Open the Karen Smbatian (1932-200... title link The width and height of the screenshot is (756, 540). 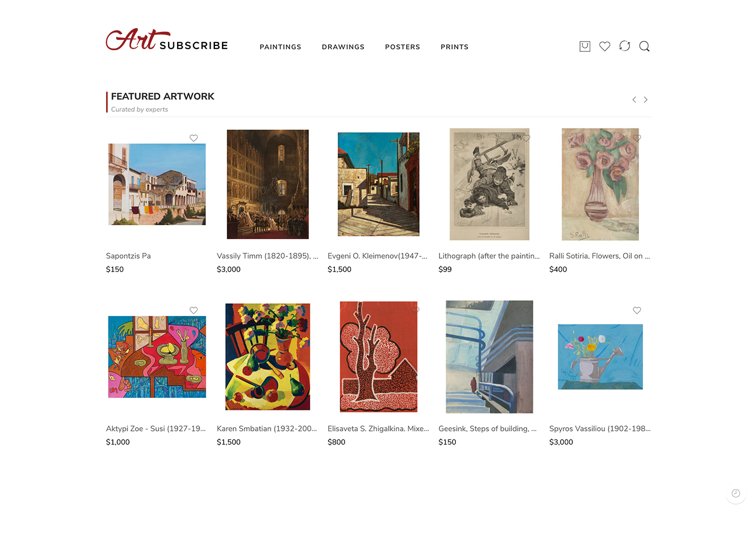click(267, 429)
